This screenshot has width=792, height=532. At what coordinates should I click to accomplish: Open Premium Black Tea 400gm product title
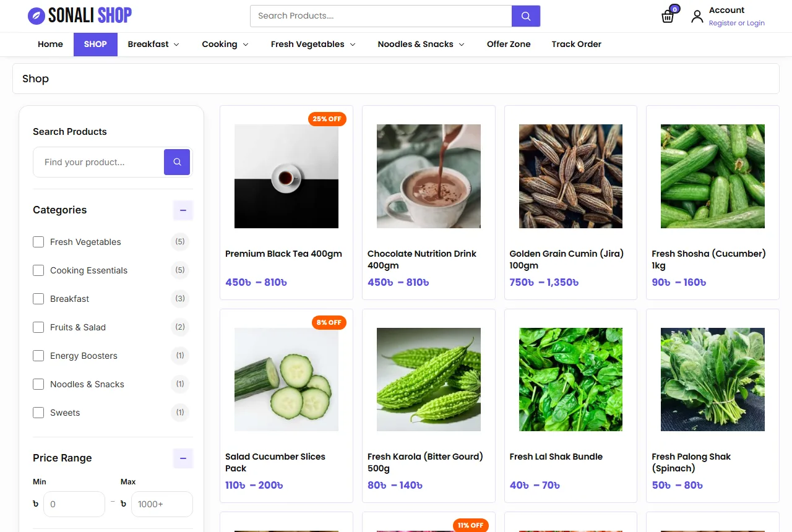pos(283,254)
